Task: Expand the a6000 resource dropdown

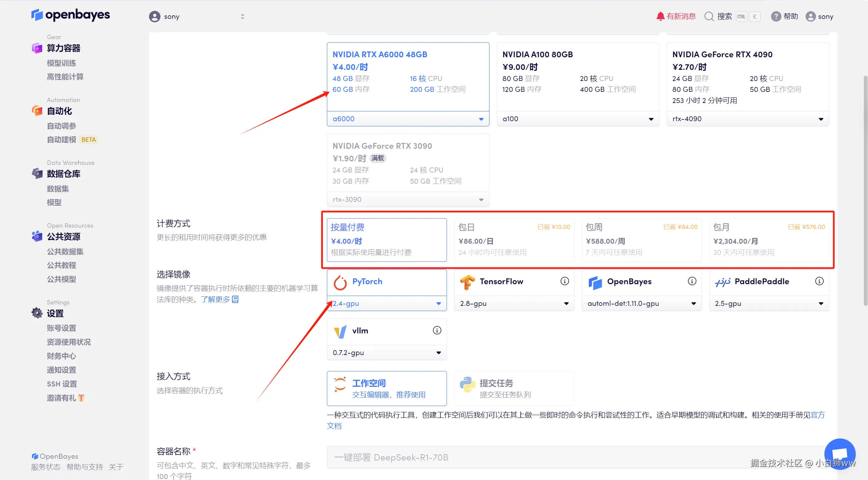Action: [x=408, y=119]
